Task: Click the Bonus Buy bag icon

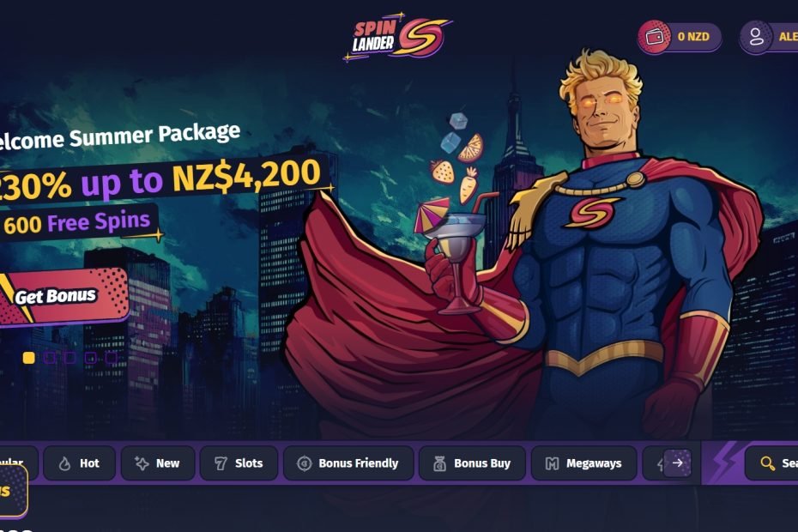Action: [x=439, y=463]
